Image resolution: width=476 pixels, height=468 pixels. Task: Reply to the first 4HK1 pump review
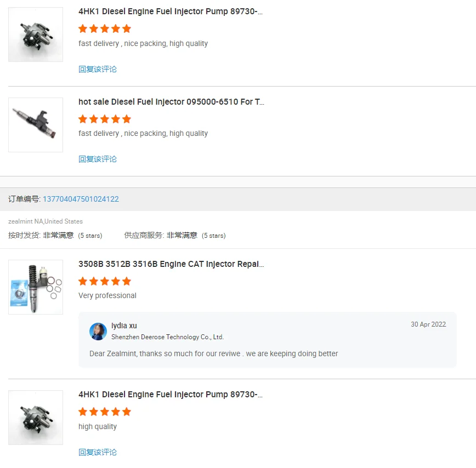(x=98, y=69)
